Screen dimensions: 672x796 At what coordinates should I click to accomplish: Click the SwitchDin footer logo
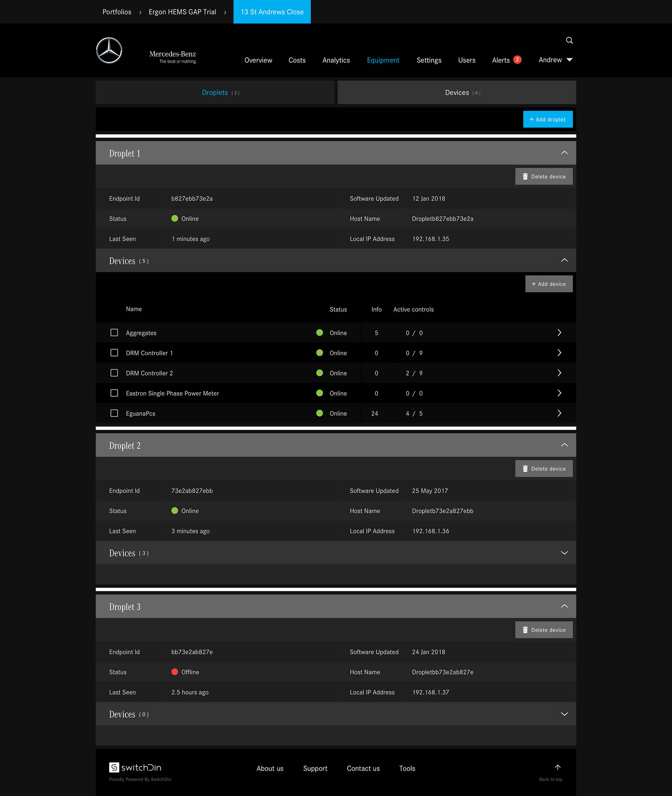(x=135, y=767)
